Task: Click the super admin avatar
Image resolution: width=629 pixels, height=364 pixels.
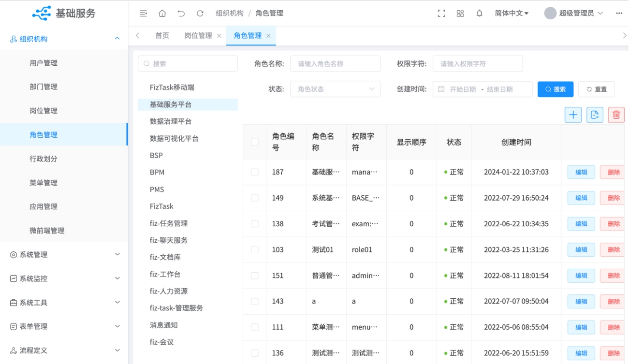Action: (x=550, y=14)
